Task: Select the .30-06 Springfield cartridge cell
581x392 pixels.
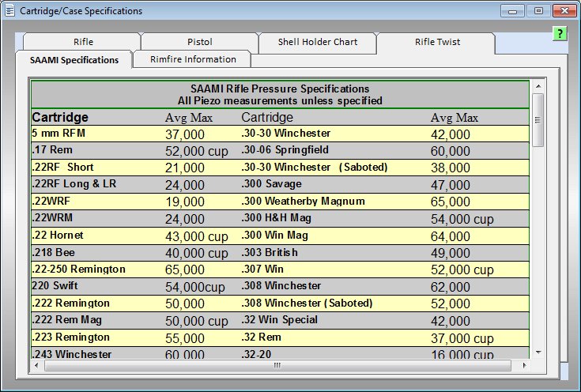Action: pyautogui.click(x=285, y=150)
